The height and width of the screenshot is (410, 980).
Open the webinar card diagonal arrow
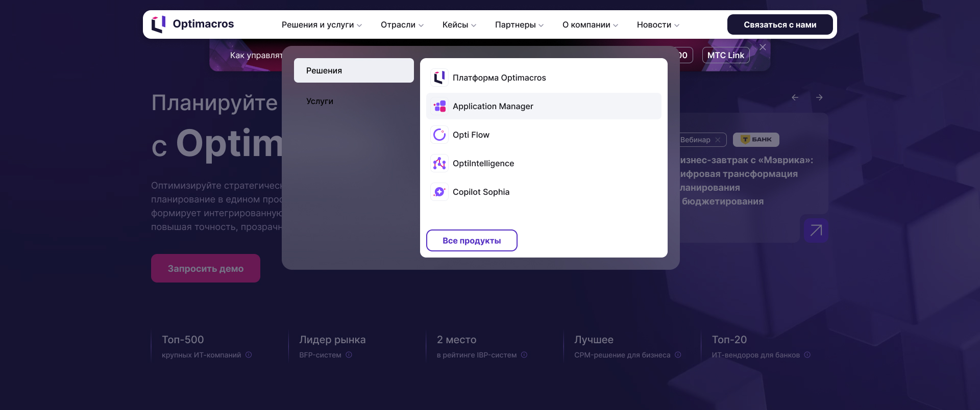(x=816, y=230)
